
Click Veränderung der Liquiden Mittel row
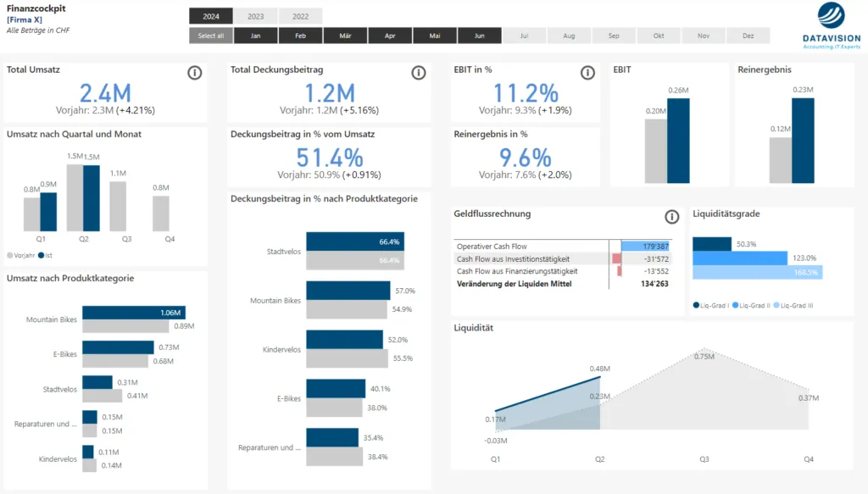coord(563,284)
